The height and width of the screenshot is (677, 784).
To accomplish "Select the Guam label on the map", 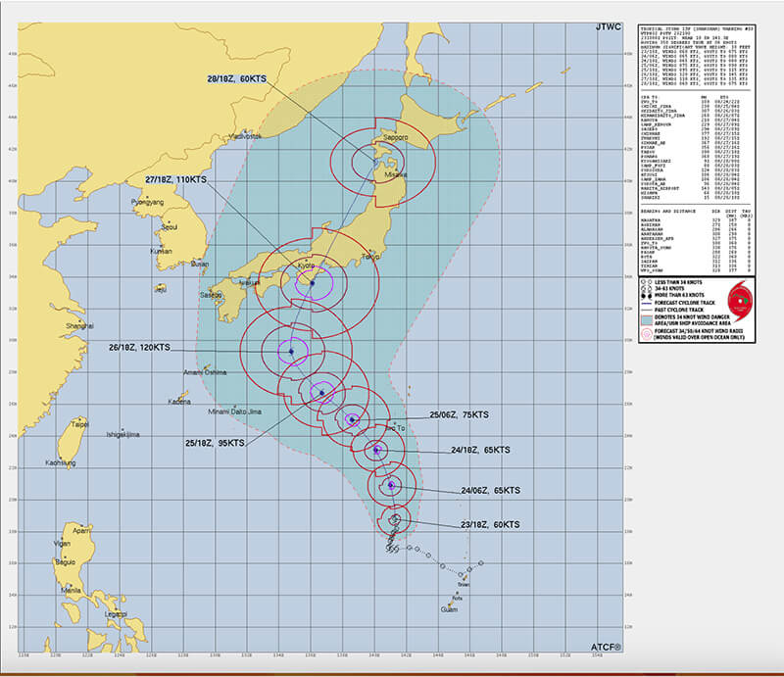I will coord(450,609).
